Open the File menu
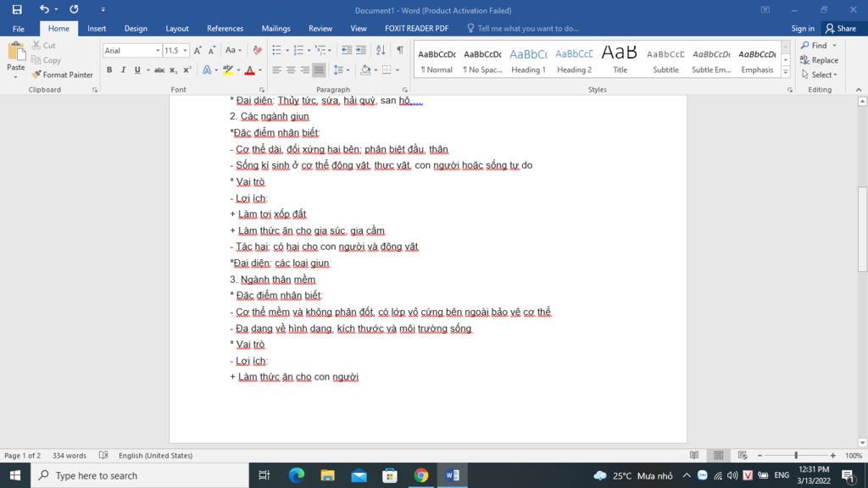This screenshot has height=488, width=868. pos(19,29)
